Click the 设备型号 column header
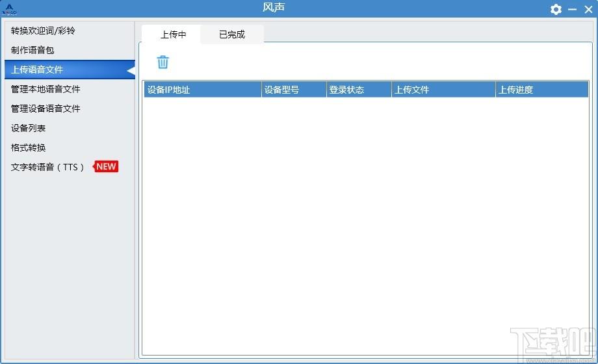The height and width of the screenshot is (364, 598). [x=293, y=90]
